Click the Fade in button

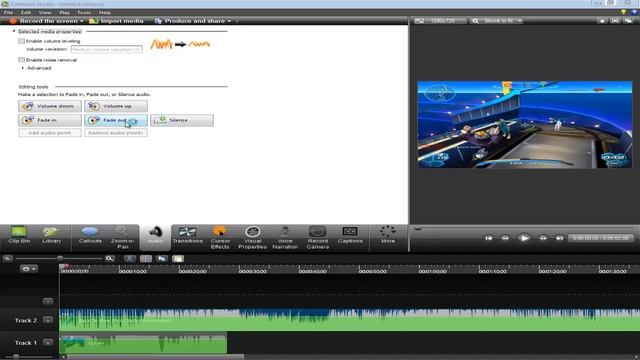50,120
